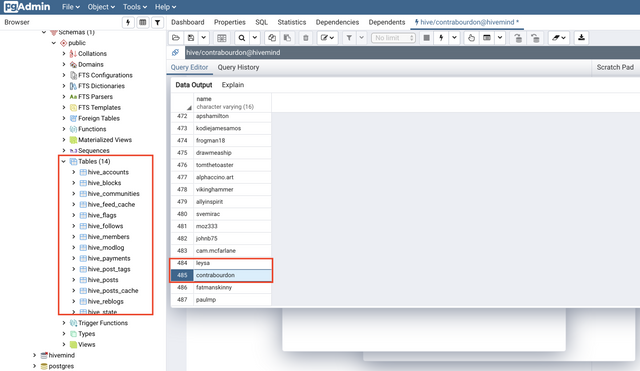This screenshot has width=640, height=371.
Task: Click the hand icon after execute options
Action: pyautogui.click(x=471, y=38)
